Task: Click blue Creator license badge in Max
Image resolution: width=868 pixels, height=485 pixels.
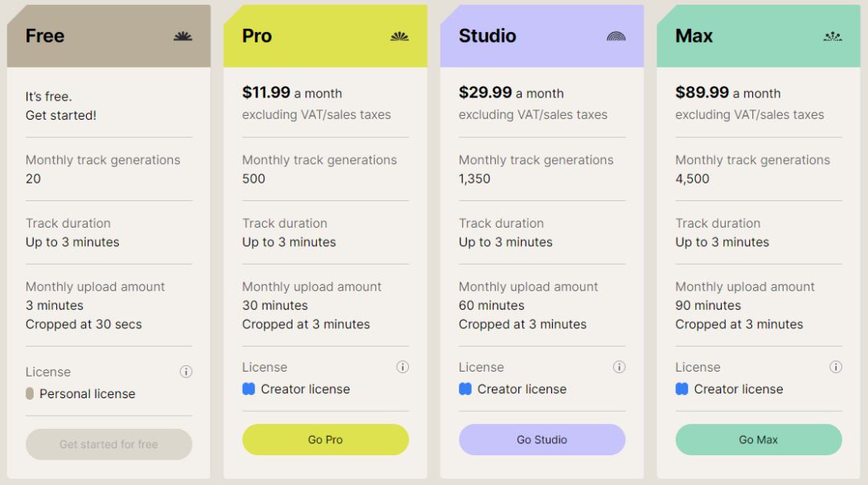Action: (682, 389)
